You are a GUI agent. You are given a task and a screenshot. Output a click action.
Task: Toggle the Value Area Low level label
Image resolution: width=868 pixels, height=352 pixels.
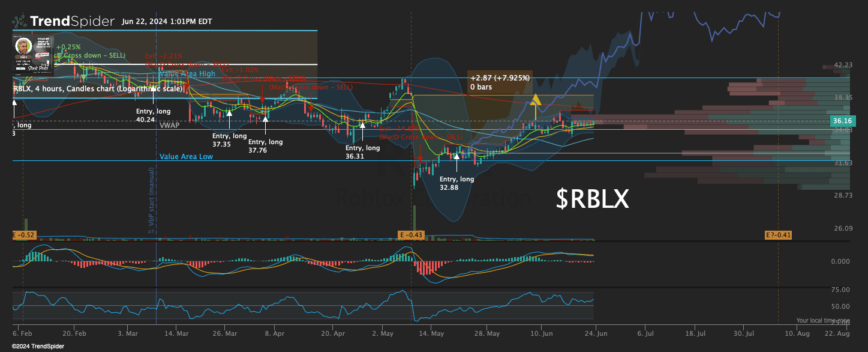[x=185, y=157]
